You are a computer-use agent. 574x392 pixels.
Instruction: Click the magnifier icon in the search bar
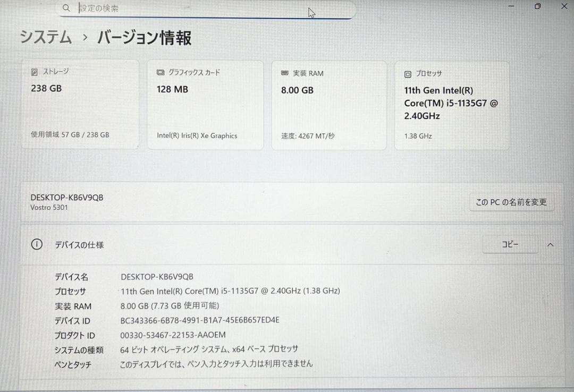66,8
